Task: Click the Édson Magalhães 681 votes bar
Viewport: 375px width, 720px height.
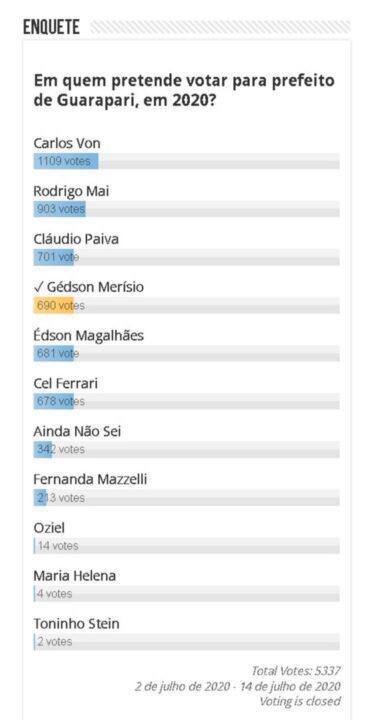Action: point(186,354)
